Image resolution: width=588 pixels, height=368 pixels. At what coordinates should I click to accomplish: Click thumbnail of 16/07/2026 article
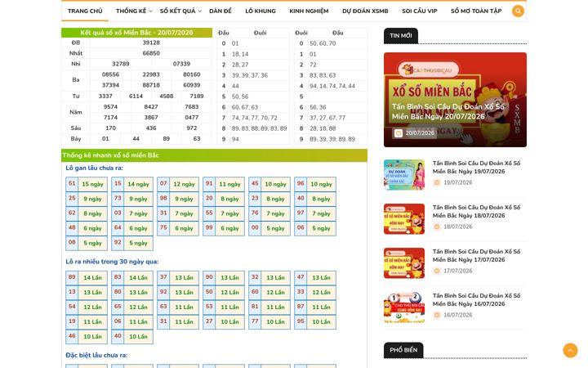pyautogui.click(x=404, y=307)
